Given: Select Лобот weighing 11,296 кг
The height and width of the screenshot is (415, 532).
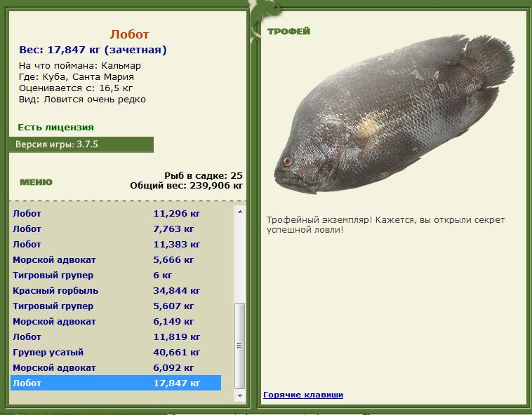Looking at the screenshot, I should click(x=116, y=214).
